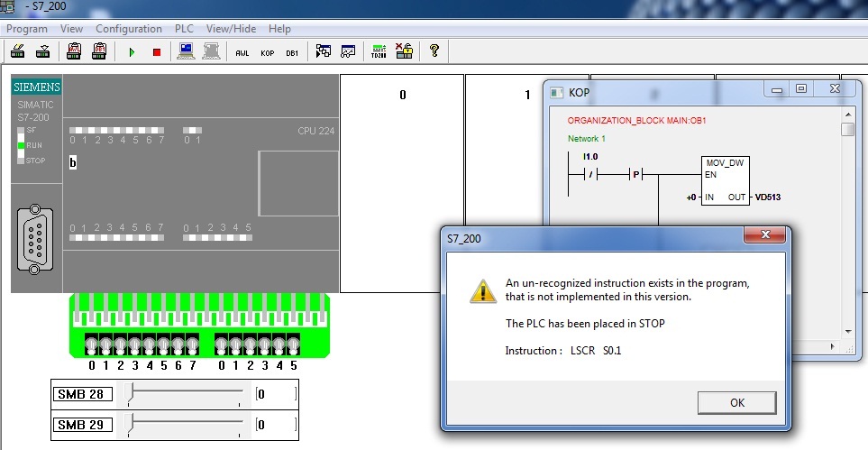This screenshot has height=450, width=868.
Task: Toggle input switch 0 in six-switch bank
Action: pos(221,345)
